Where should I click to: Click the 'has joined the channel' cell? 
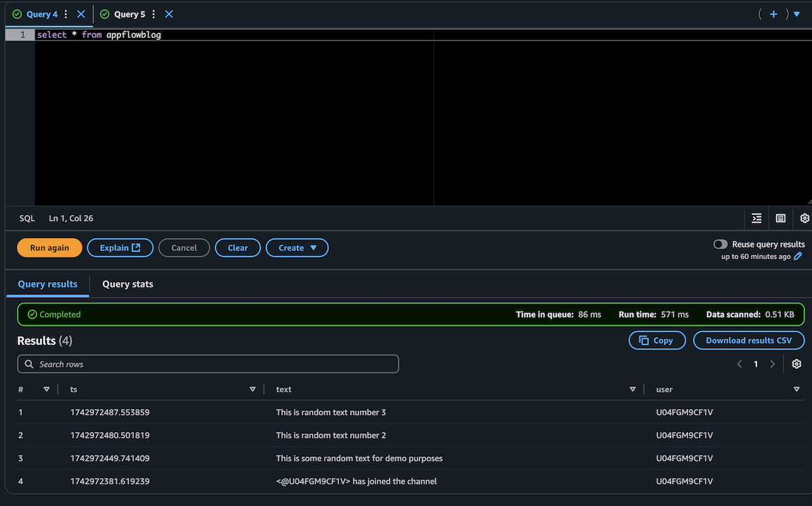pos(357,481)
